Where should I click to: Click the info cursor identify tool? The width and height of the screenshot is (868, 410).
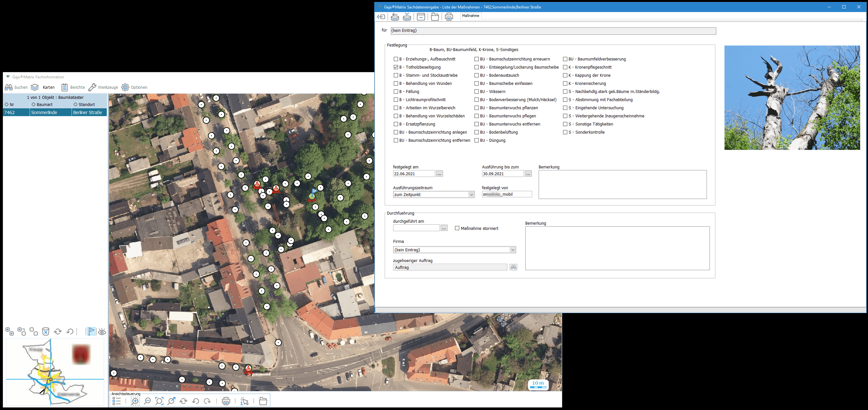(x=245, y=401)
